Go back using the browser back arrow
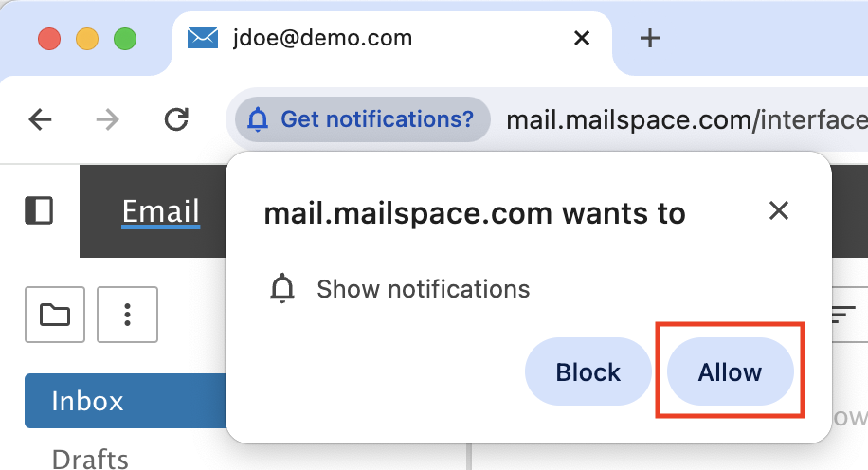The height and width of the screenshot is (470, 868). (x=40, y=119)
